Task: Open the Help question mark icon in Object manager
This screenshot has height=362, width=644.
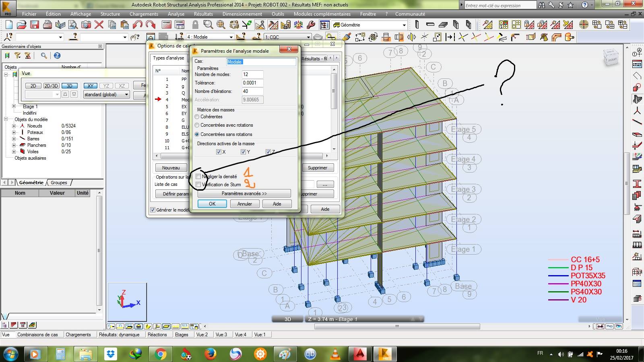Action: tap(57, 56)
